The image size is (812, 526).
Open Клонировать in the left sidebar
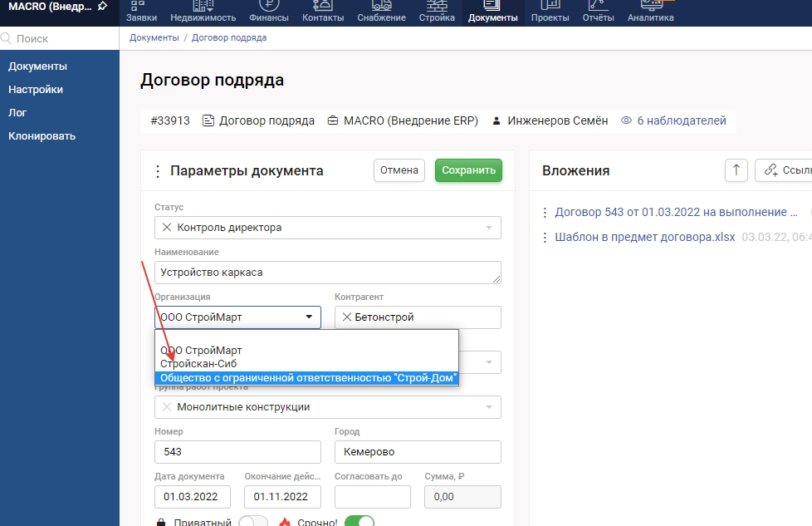(42, 135)
